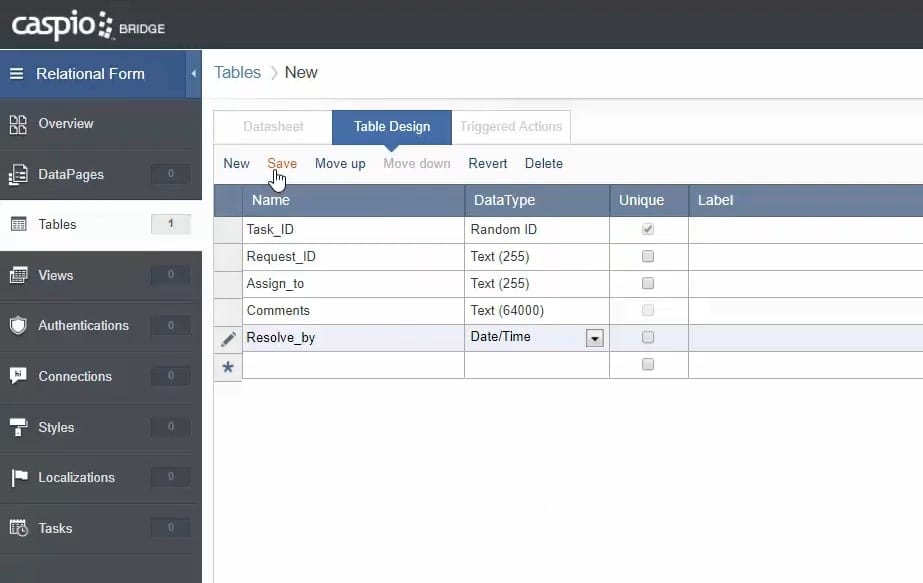The image size is (923, 583).
Task: Open the Triggered Actions tab
Action: coord(511,127)
